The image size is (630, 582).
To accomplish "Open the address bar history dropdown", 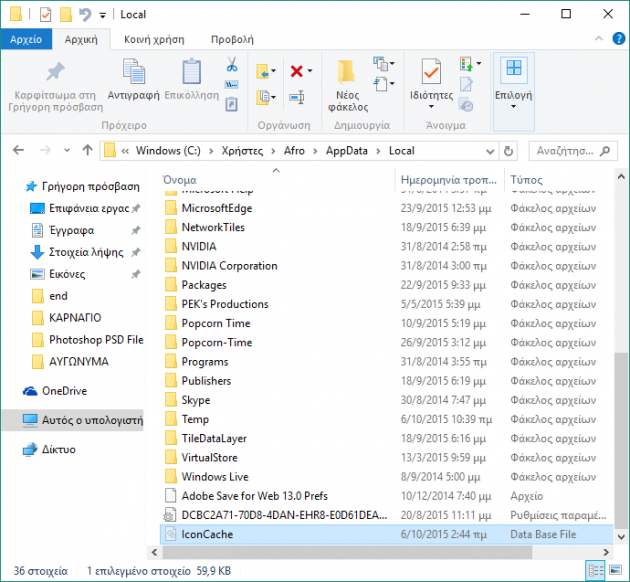I will 490,151.
